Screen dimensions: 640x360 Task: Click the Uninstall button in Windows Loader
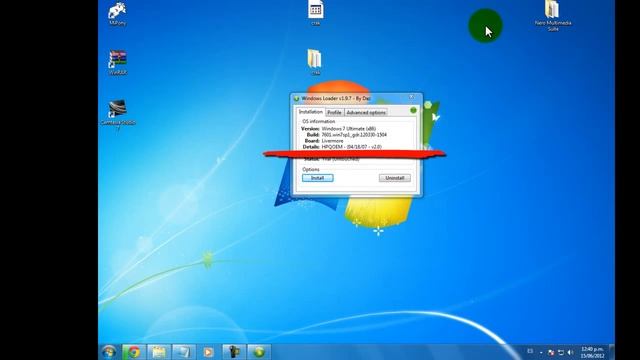coord(395,178)
